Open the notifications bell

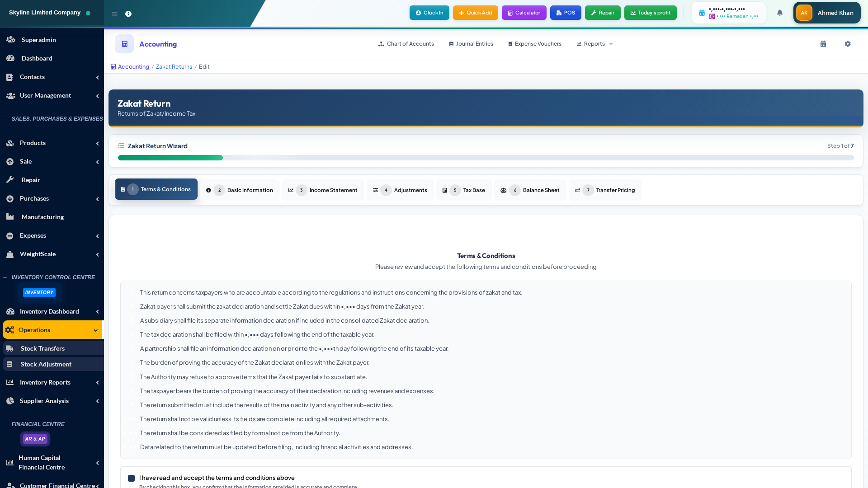pyautogui.click(x=780, y=13)
